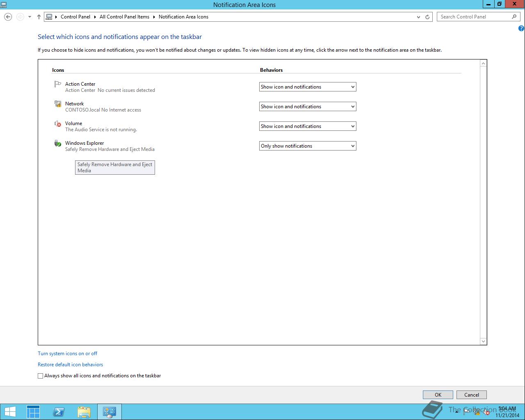
Task: Go to the Control Panel breadcrumb
Action: coord(75,17)
